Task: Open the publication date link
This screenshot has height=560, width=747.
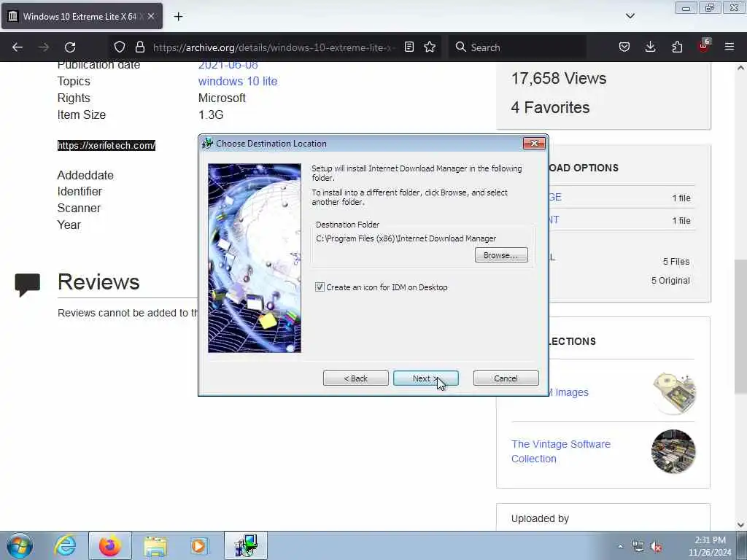Action: (228, 65)
